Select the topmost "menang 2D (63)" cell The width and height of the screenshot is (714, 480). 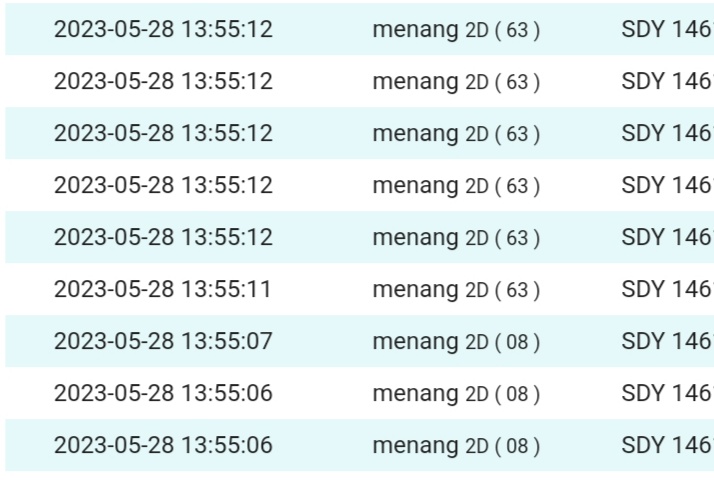[x=456, y=30]
